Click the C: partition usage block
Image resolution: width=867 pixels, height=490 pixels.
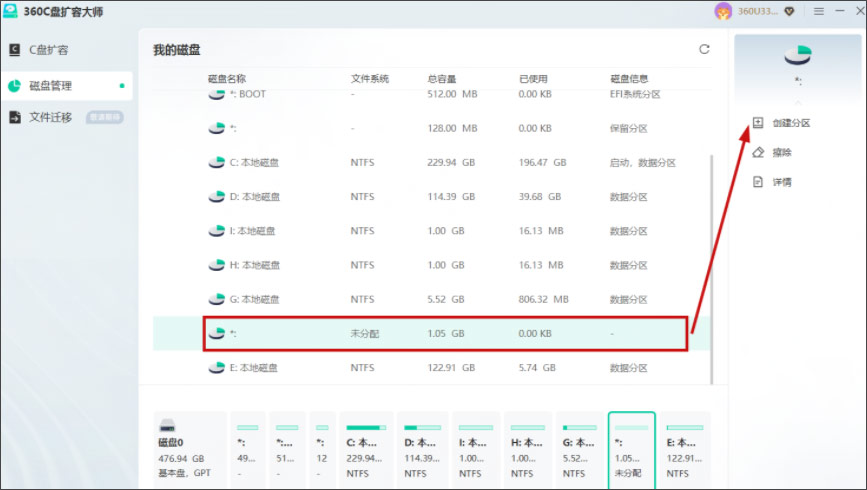pyautogui.click(x=366, y=450)
